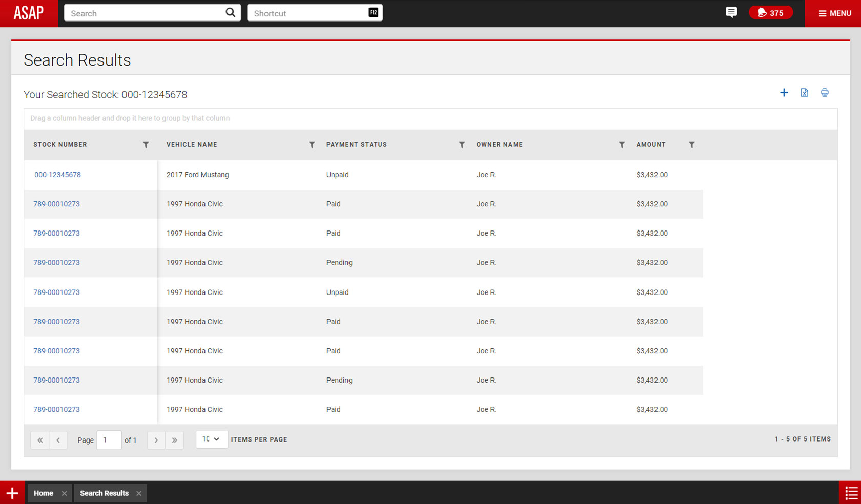Filter the Vehicle Name column
The width and height of the screenshot is (861, 504).
pos(312,145)
